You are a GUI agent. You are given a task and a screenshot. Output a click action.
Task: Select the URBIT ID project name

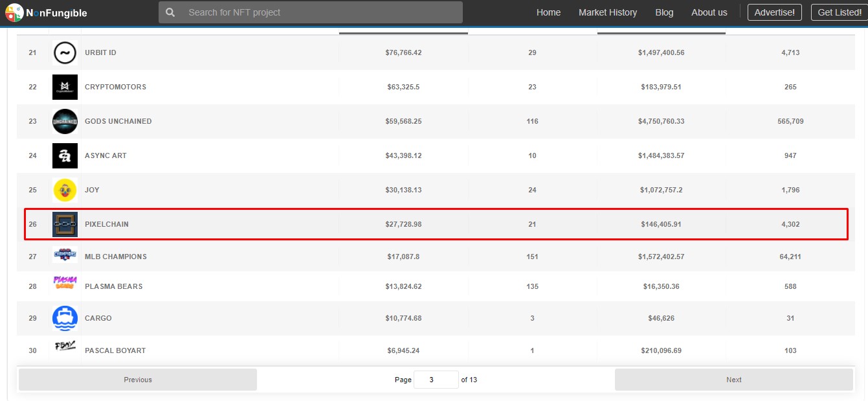[100, 52]
